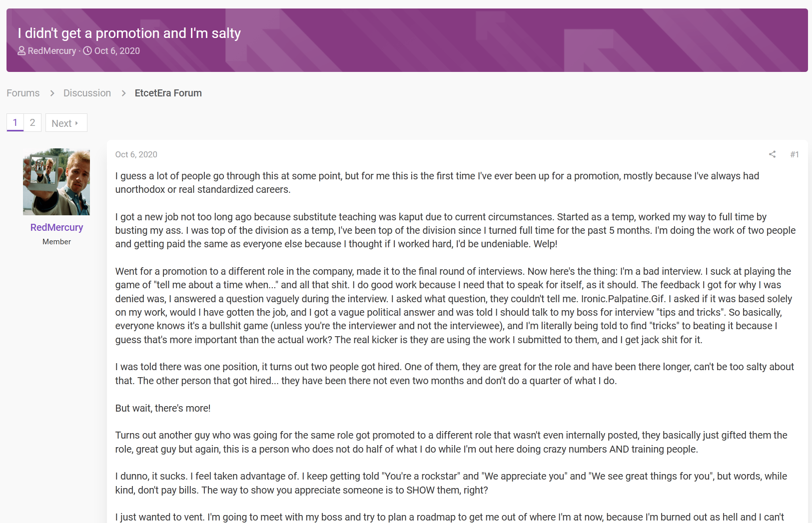Image resolution: width=812 pixels, height=523 pixels.
Task: Open RedMercury profile from username under avatar
Action: tap(56, 227)
